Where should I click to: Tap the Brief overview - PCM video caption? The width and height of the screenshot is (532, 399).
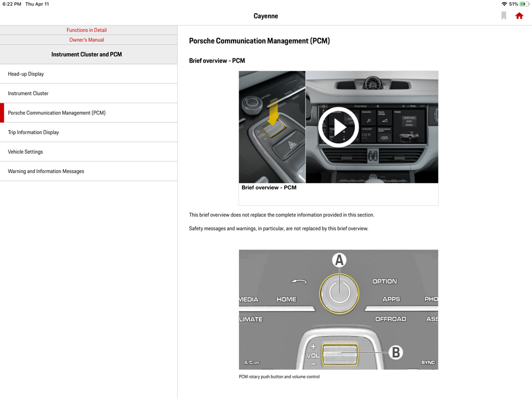[x=269, y=188]
